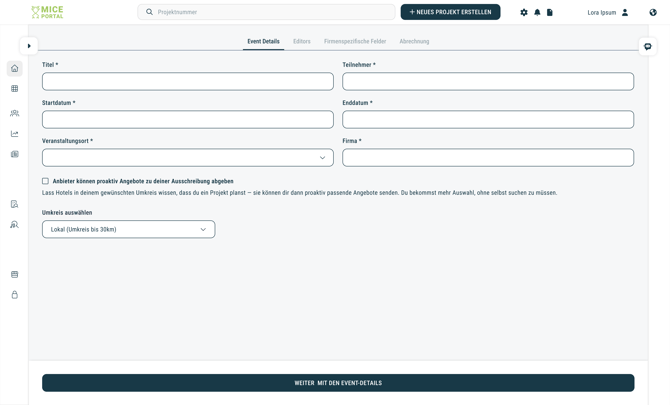Screen dimensions: 670x405
Task: Expand the Veranstaltungsort dropdown
Action: (188, 158)
